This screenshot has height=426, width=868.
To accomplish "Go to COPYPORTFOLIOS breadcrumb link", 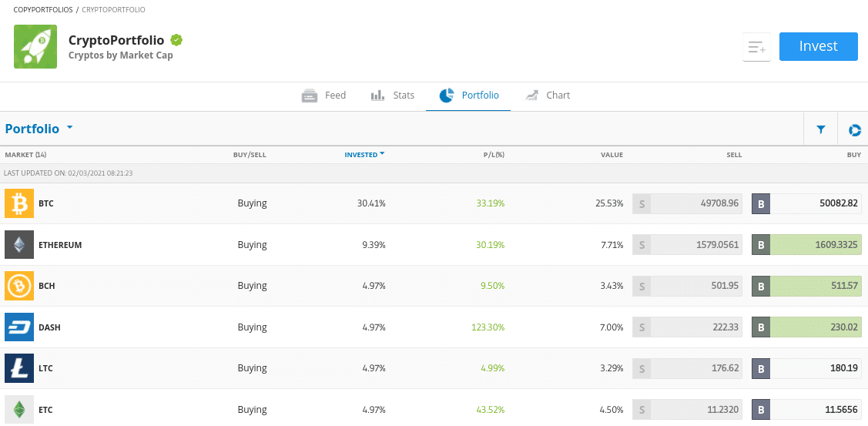I will pos(43,10).
